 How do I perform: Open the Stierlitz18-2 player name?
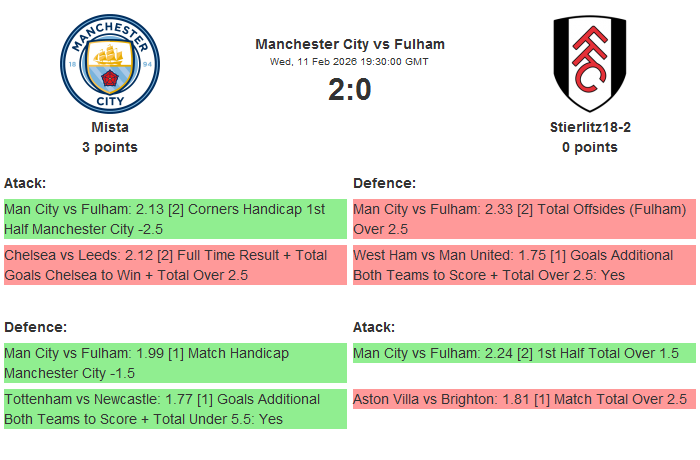[x=589, y=127]
